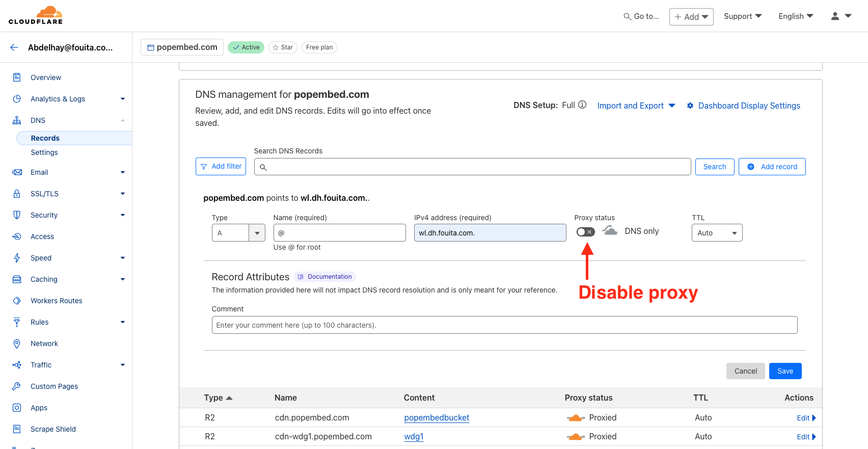Click the Name (required) input field
This screenshot has height=449, width=868.
pyautogui.click(x=339, y=233)
